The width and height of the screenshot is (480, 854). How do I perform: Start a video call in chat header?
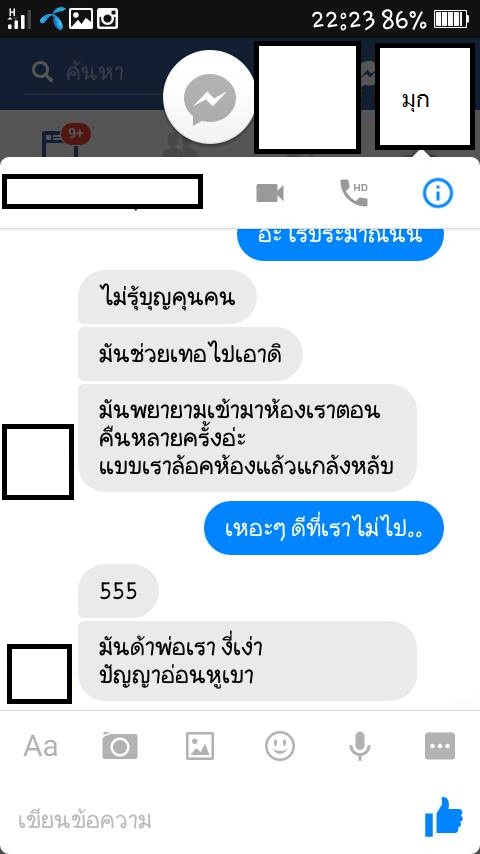tap(270, 193)
